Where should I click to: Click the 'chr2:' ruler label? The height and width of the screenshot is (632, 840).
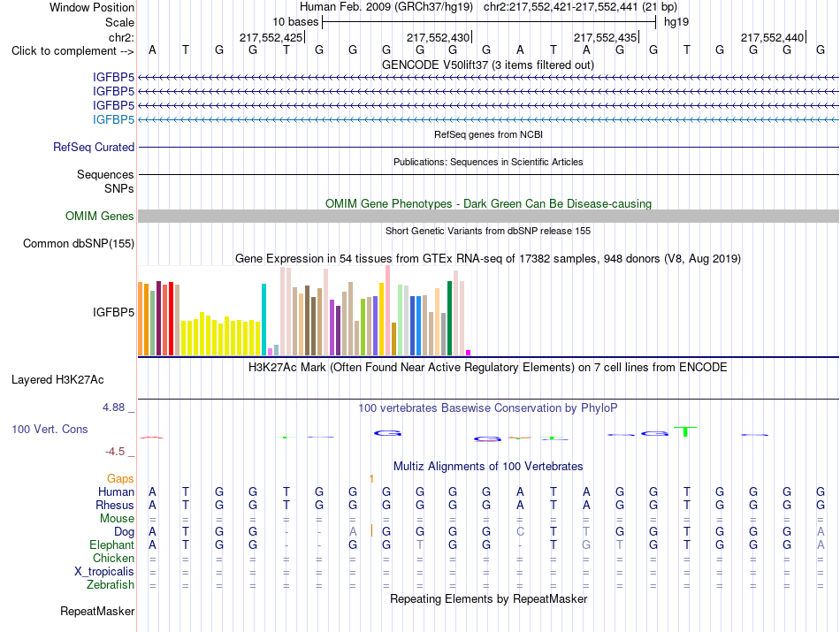click(122, 37)
